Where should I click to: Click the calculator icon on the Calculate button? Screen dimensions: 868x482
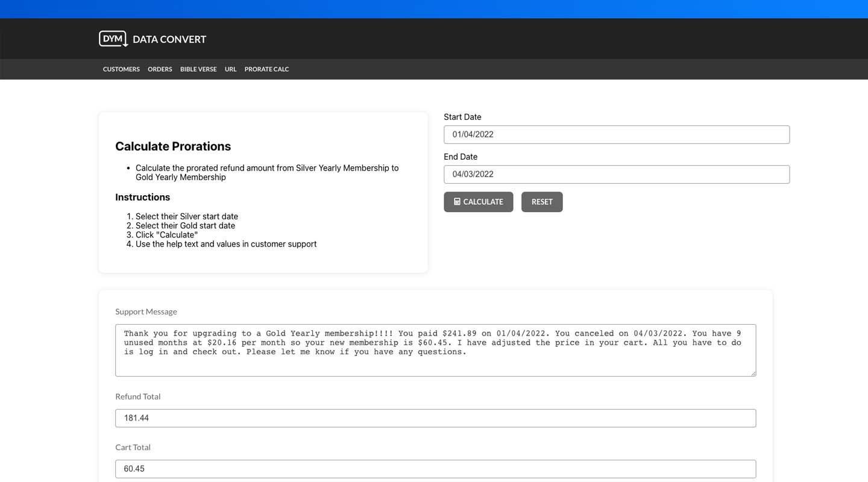456,201
